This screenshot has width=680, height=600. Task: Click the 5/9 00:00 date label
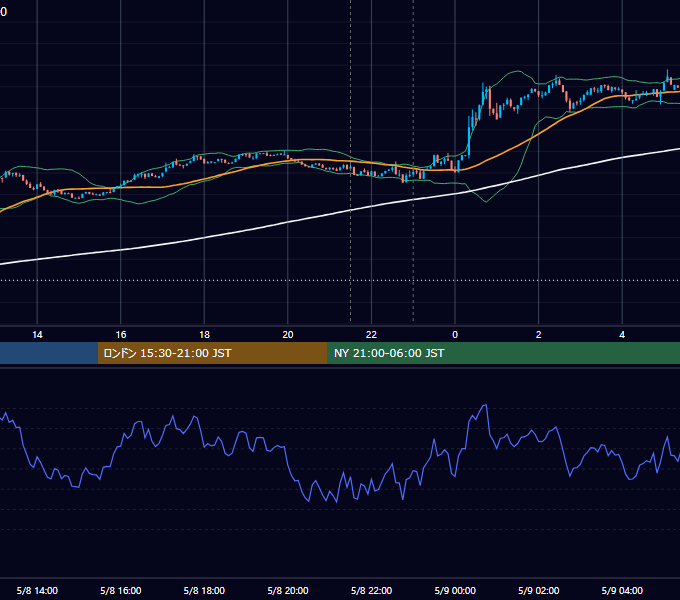click(455, 590)
